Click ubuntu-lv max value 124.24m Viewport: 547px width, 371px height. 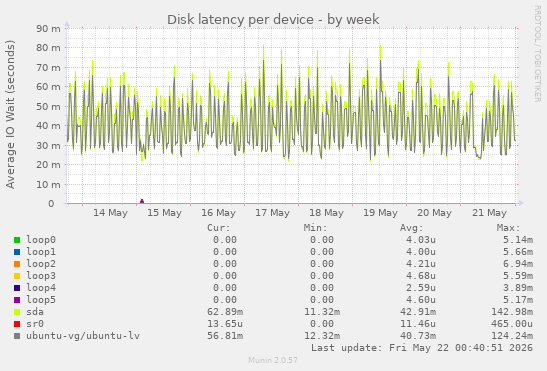512,336
